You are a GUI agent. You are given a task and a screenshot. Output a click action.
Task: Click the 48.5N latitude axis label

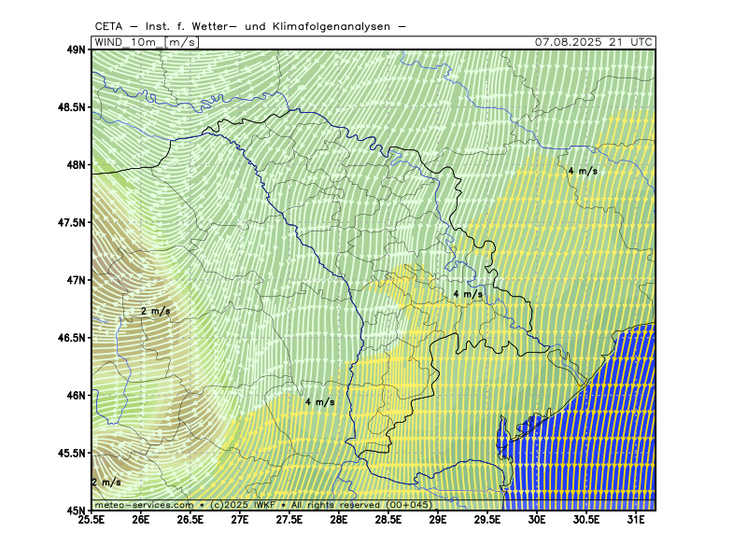click(x=72, y=107)
